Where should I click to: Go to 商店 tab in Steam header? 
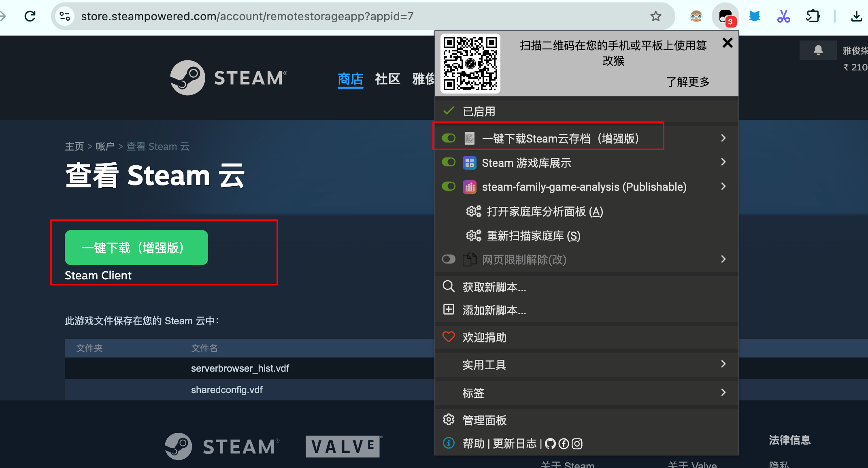[351, 79]
